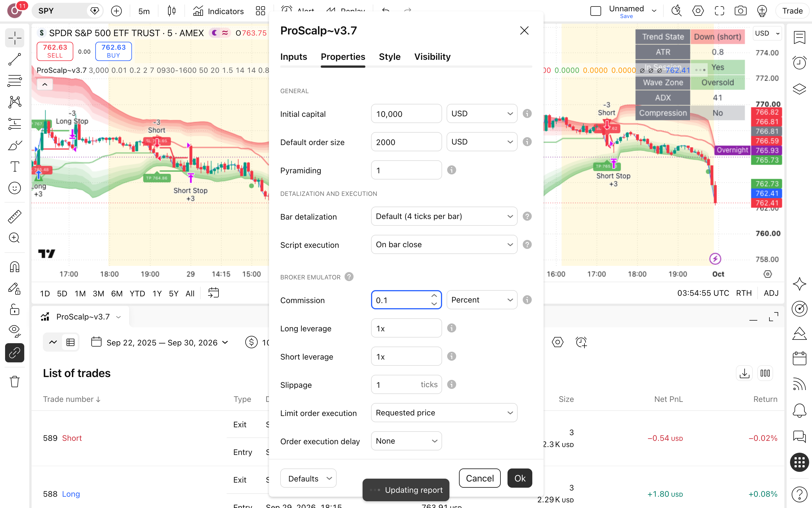This screenshot has width=812, height=508.
Task: Open the Indicators dialog
Action: pyautogui.click(x=219, y=11)
